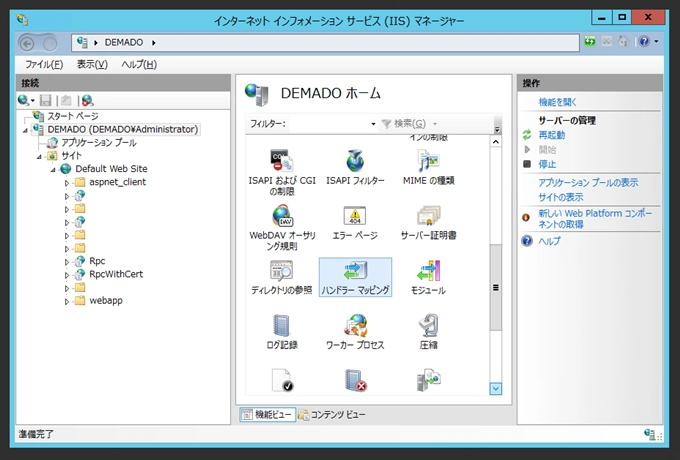
Task: Collapse the DEMADO server node
Action: click(x=25, y=130)
